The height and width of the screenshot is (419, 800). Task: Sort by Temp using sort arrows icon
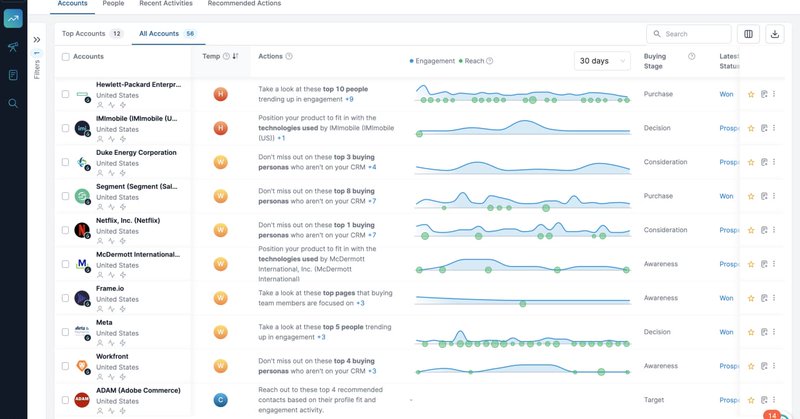[x=235, y=56]
